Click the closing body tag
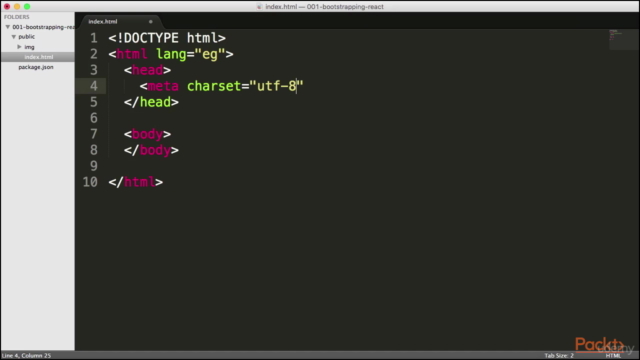Viewport: 640px width, 360px height. tap(151, 150)
